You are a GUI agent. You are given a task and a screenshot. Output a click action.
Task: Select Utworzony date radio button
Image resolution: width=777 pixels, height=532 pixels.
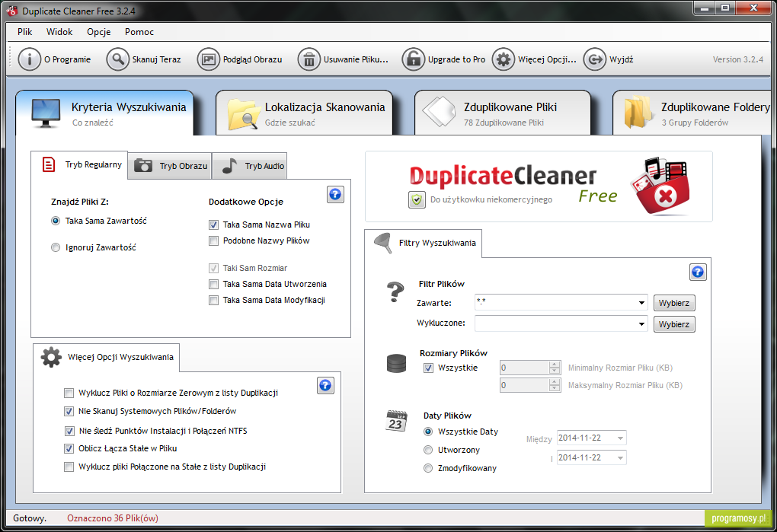[428, 450]
